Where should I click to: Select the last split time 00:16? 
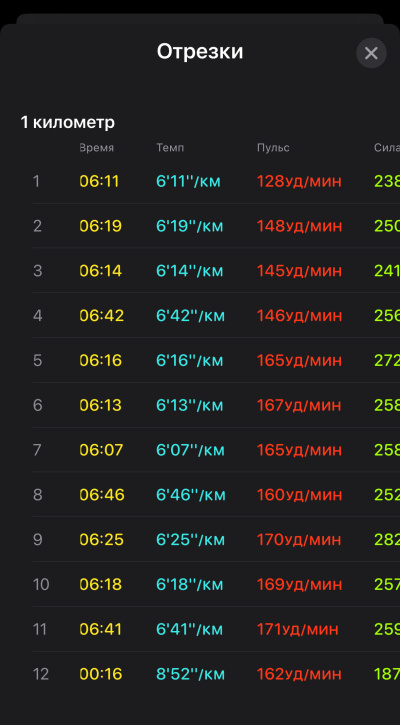coord(101,674)
